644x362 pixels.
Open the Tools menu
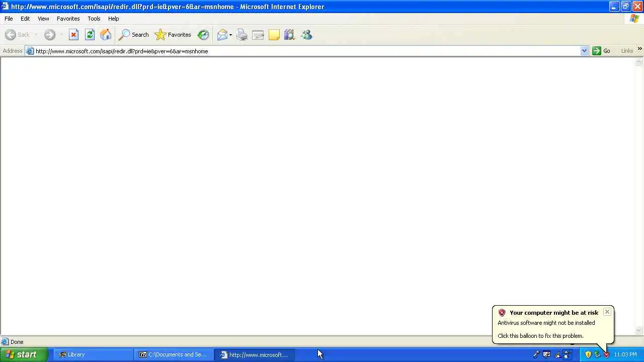tap(94, 19)
